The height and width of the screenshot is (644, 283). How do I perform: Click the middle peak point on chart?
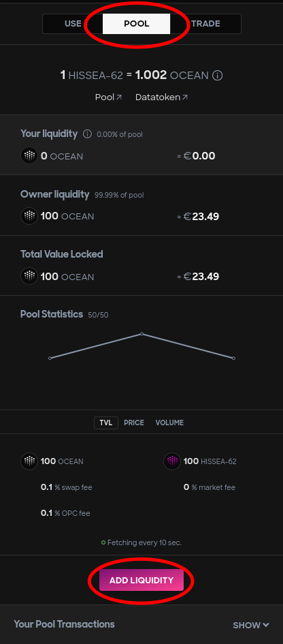point(142,334)
